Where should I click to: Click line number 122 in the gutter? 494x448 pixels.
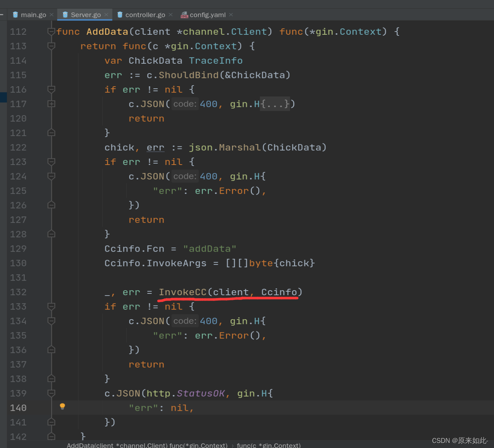[18, 147]
